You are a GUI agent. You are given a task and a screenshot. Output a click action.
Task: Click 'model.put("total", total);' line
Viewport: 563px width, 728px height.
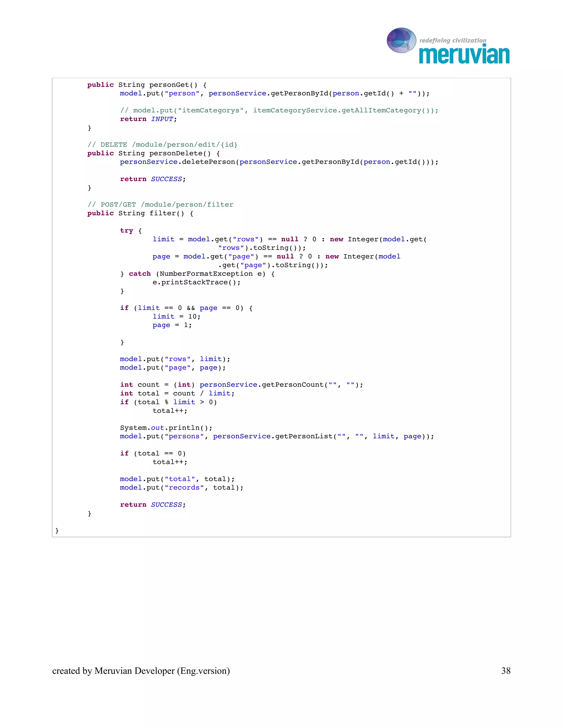click(177, 479)
